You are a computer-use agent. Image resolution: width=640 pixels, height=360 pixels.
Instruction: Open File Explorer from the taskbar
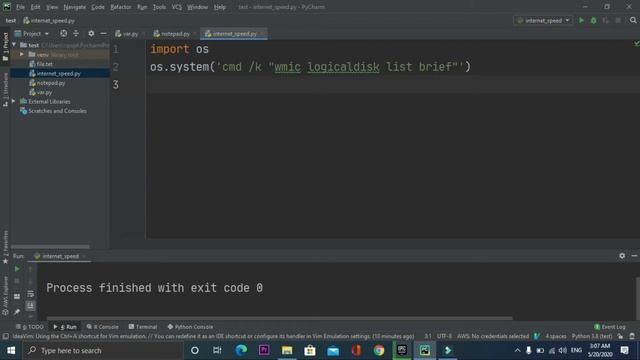pyautogui.click(x=287, y=350)
